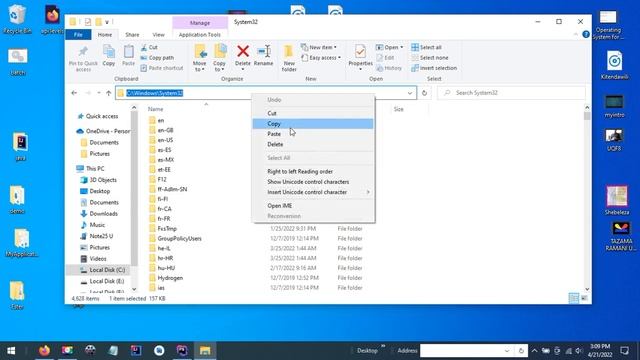Click File Explorer taskbar icon
Image resolution: width=640 pixels, height=360 pixels.
[x=205, y=350]
